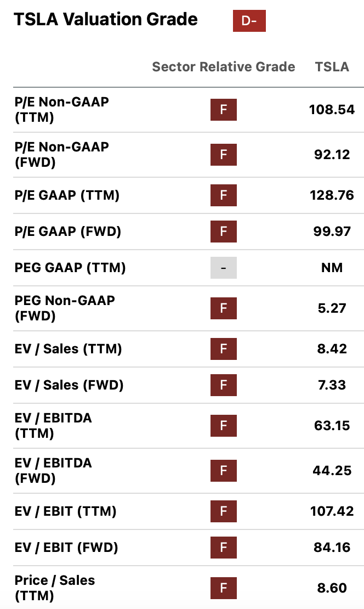Open the EV / Sales (FWD) metric link

tap(69, 385)
